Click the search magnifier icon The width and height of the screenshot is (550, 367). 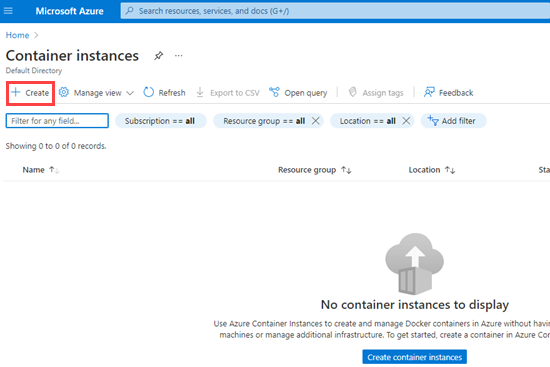click(130, 11)
